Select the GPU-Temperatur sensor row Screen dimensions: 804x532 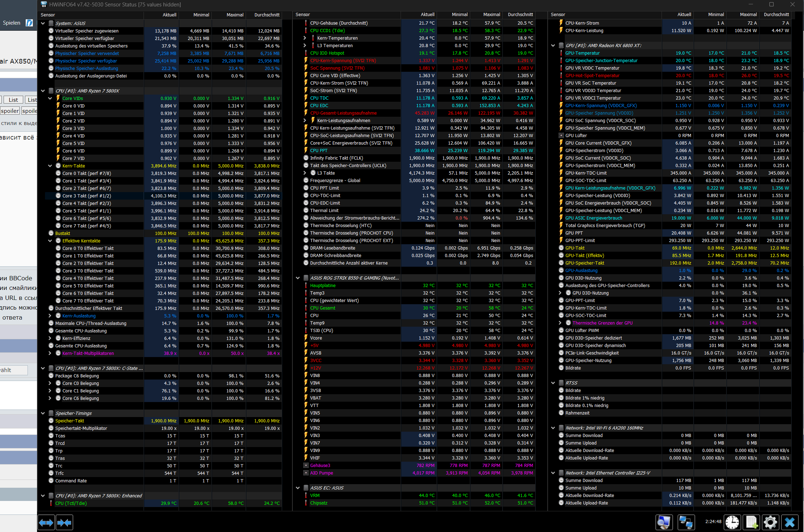tap(582, 53)
